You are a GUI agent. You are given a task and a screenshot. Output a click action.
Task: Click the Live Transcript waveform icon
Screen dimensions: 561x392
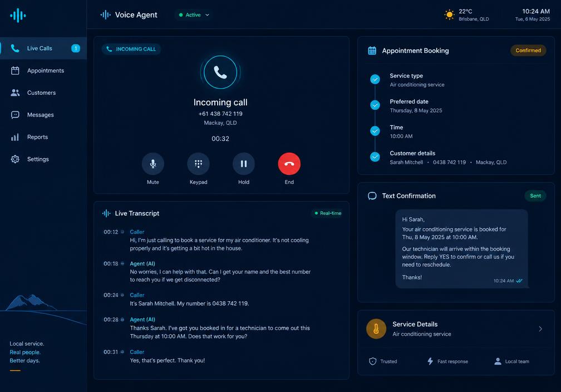tap(106, 213)
